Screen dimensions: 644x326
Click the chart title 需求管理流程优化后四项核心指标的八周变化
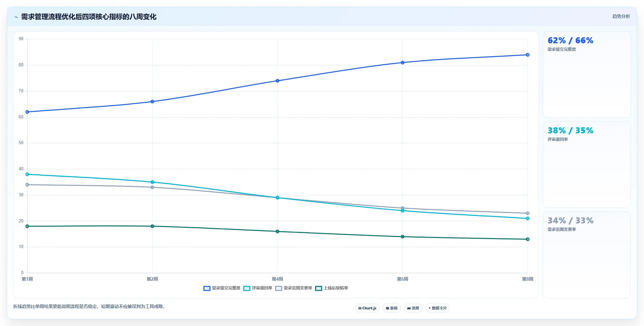coord(89,17)
